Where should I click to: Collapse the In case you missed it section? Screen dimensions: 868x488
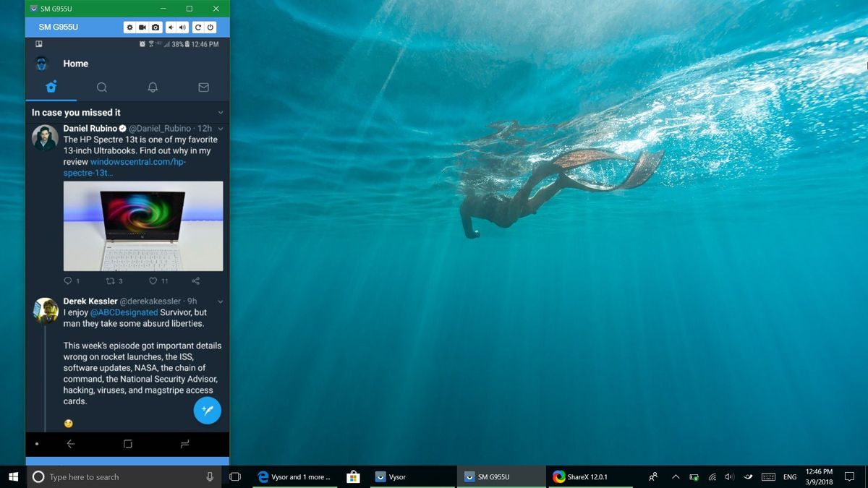pos(221,112)
